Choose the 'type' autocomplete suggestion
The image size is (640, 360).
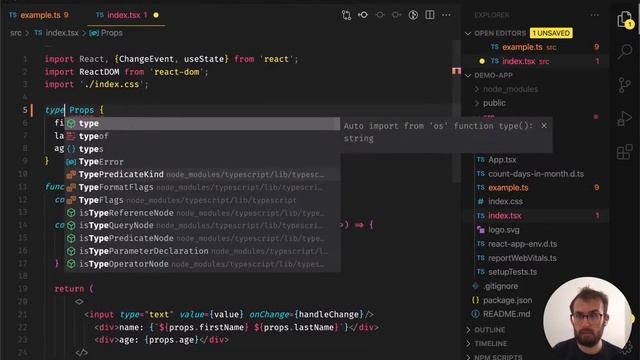(x=202, y=123)
